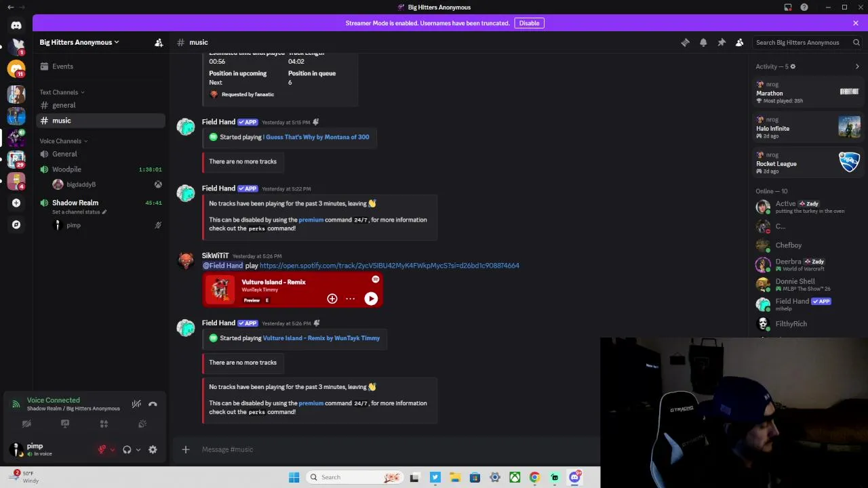The image size is (868, 488).
Task: Open Field Hand app in member list
Action: click(x=808, y=304)
